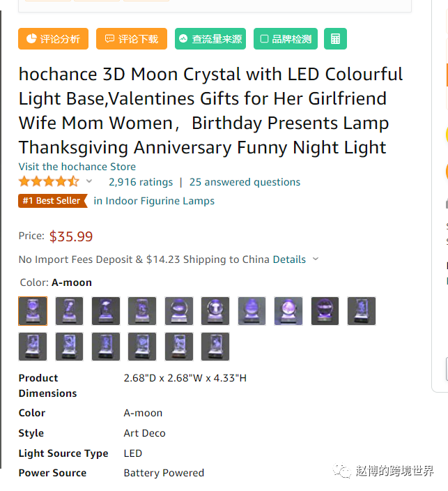Screen dimensions: 448x491
Task: Expand shipping Details chevron
Action: (316, 259)
